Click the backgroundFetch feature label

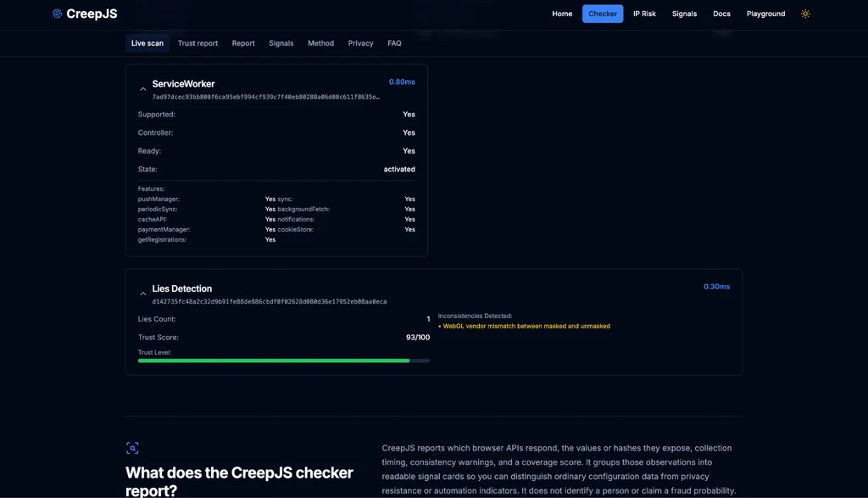(x=303, y=210)
